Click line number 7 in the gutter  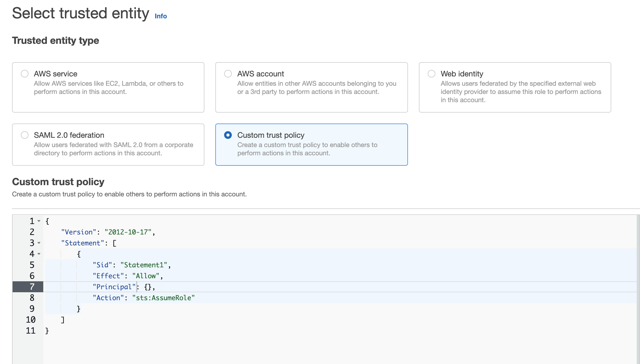[x=32, y=287]
